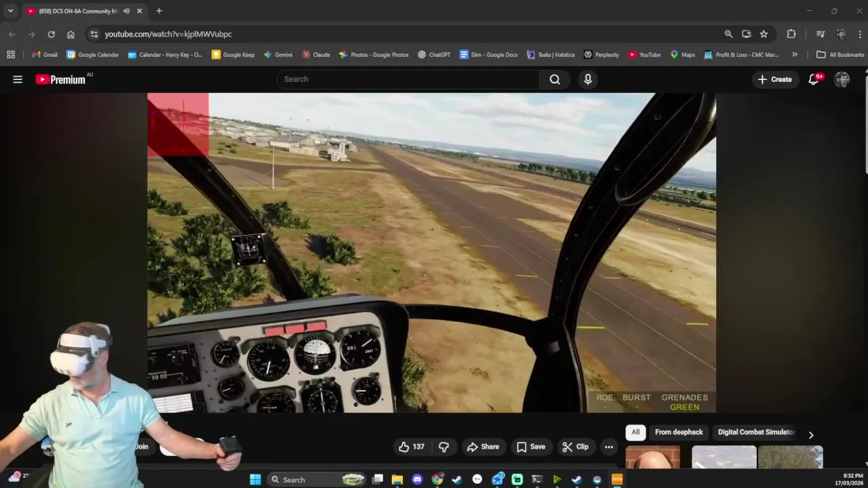Open the terminal app in the taskbar
The width and height of the screenshot is (868, 488).
[537, 479]
